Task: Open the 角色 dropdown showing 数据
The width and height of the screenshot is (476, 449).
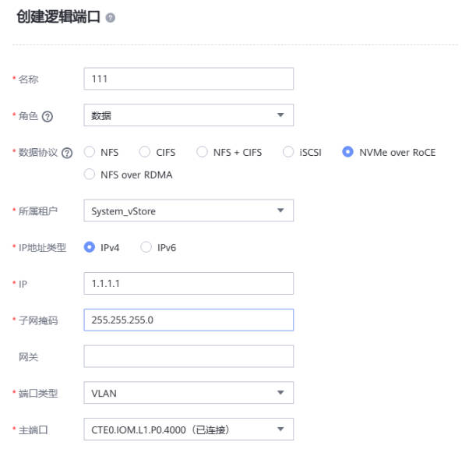Action: [x=189, y=115]
